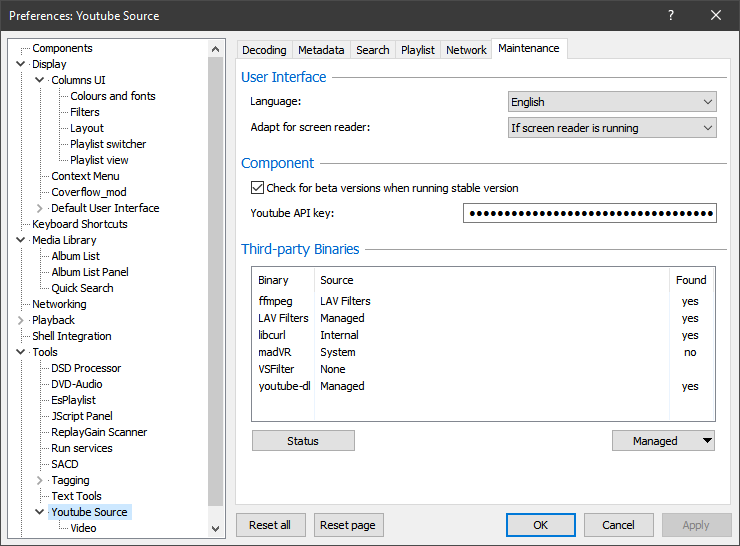Expand the Playback tree node
The width and height of the screenshot is (740, 546).
[x=22, y=320]
